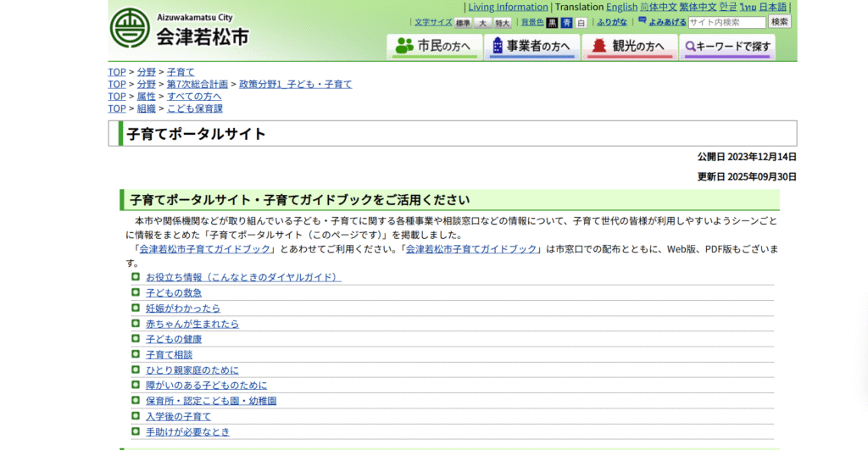Select the blue (青) background color

[566, 23]
